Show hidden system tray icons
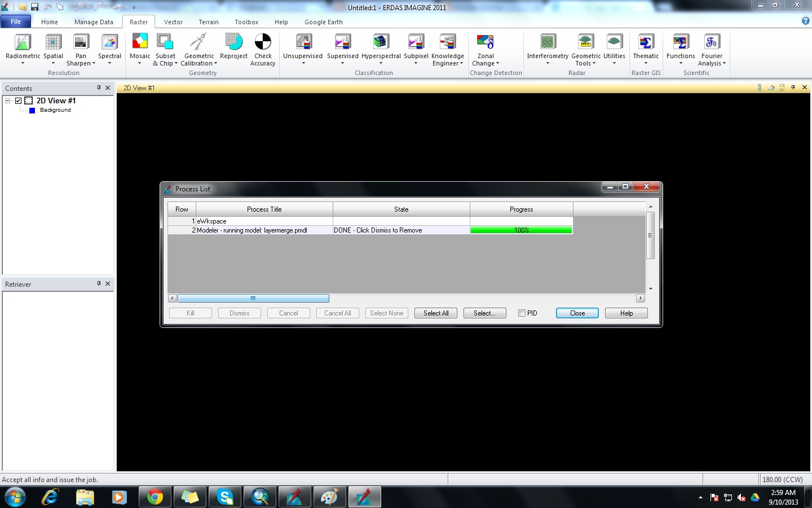This screenshot has width=812, height=508. 700,497
